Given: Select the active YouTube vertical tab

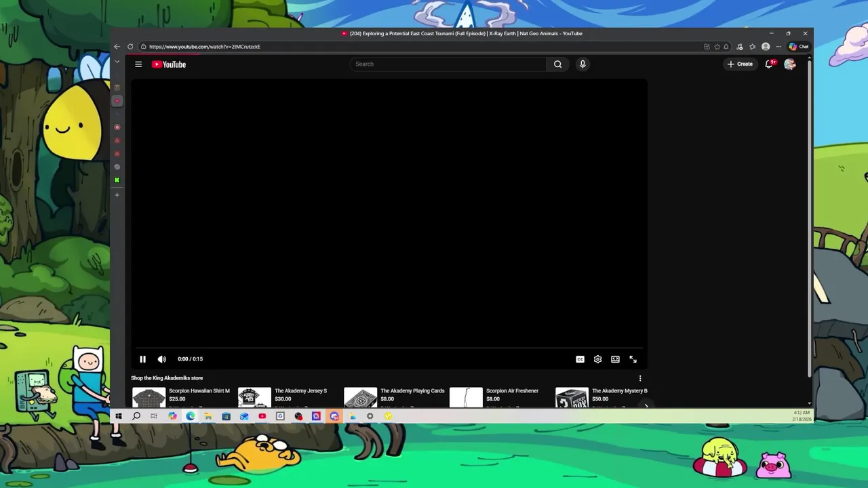Looking at the screenshot, I should pyautogui.click(x=117, y=101).
